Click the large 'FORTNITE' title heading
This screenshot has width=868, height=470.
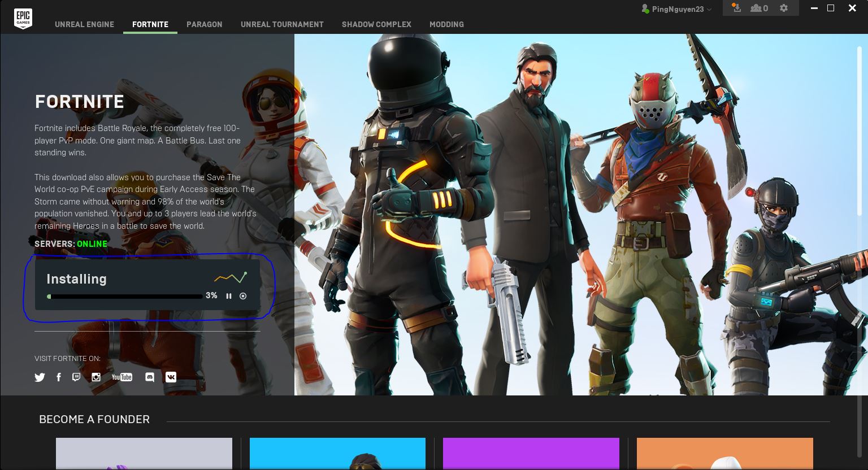[80, 102]
